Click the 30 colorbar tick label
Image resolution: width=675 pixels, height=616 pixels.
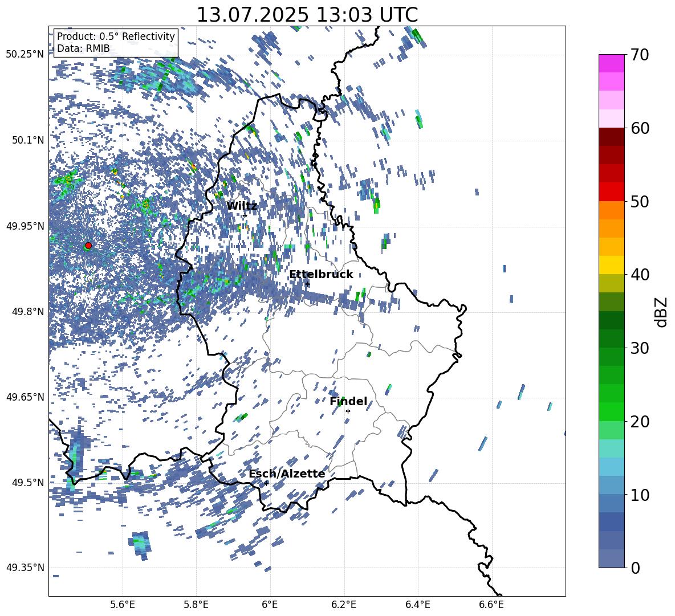click(639, 348)
